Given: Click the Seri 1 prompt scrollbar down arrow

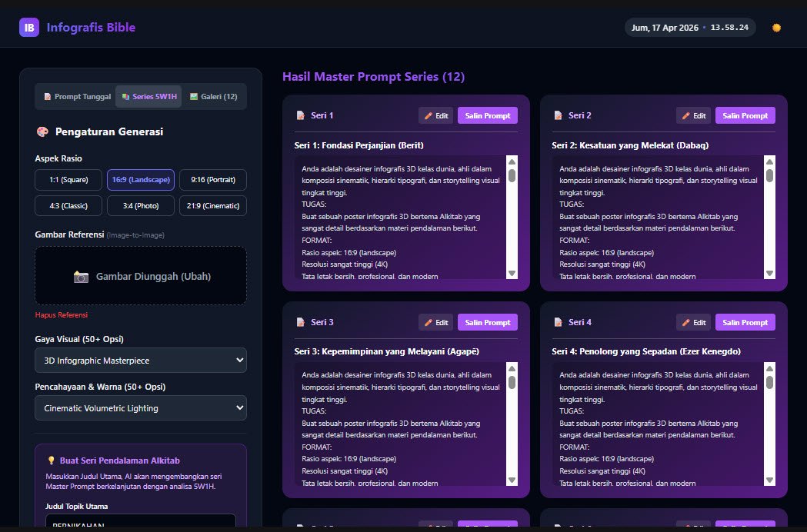Looking at the screenshot, I should pos(512,273).
